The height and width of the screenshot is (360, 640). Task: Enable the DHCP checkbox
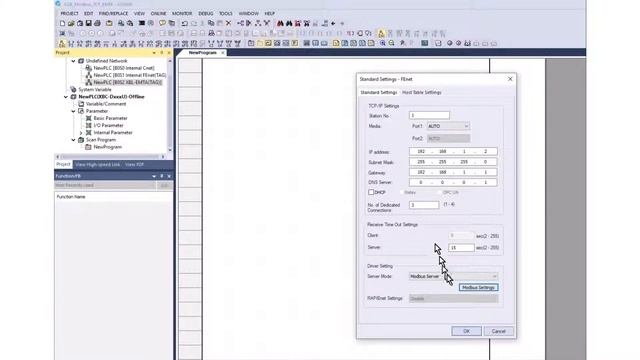point(371,192)
